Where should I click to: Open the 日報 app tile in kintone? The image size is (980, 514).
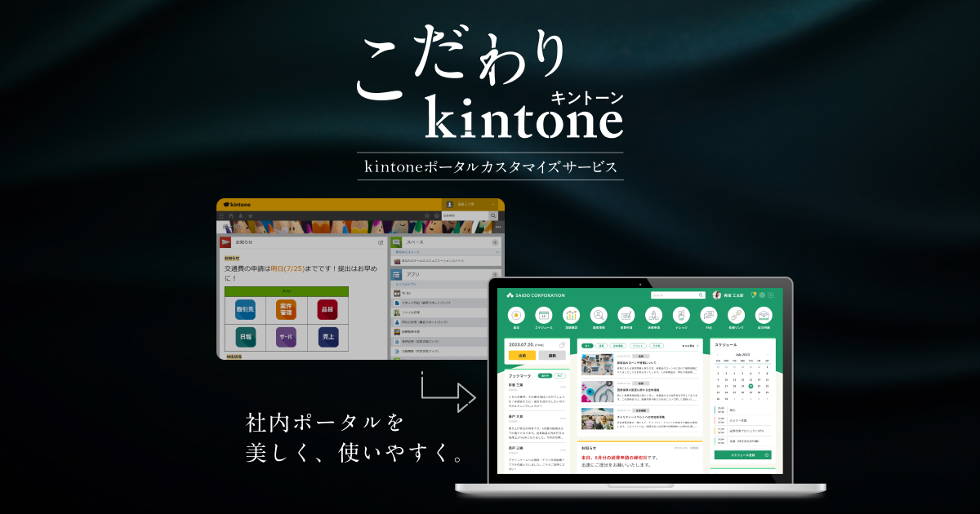245,338
